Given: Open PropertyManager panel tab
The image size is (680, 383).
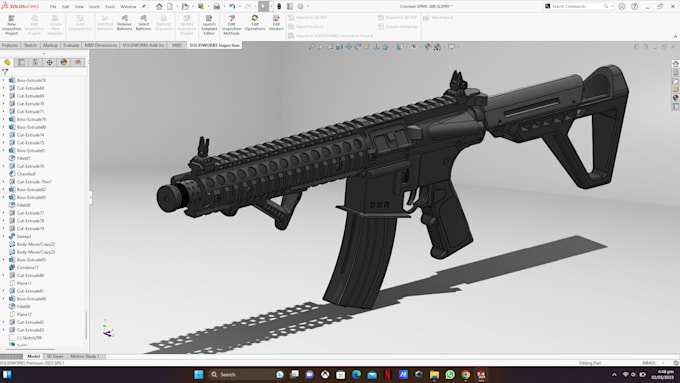Looking at the screenshot, I should (21, 62).
